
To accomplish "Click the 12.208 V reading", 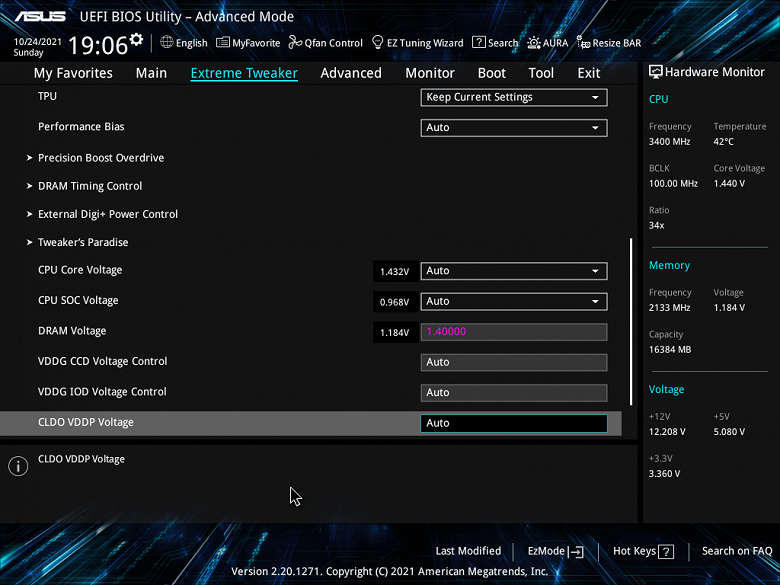I will 667,432.
